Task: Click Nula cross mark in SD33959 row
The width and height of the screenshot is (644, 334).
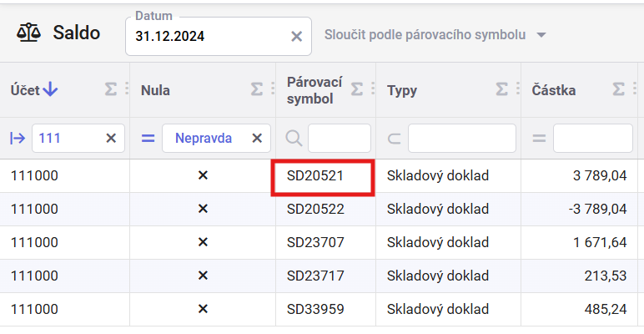Action: pyautogui.click(x=203, y=309)
